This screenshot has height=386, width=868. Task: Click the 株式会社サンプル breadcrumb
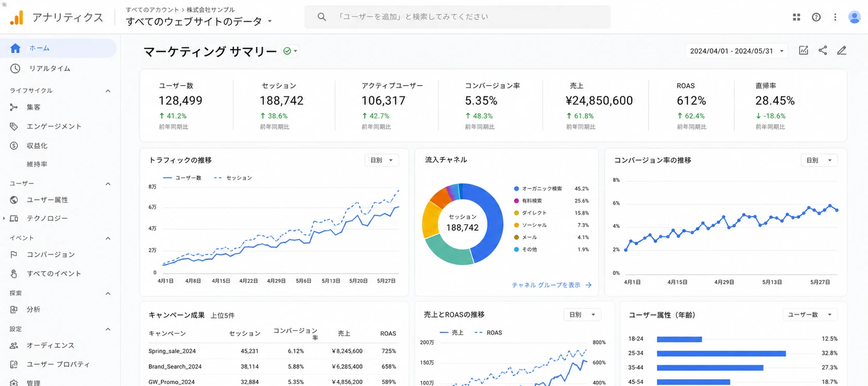(211, 10)
